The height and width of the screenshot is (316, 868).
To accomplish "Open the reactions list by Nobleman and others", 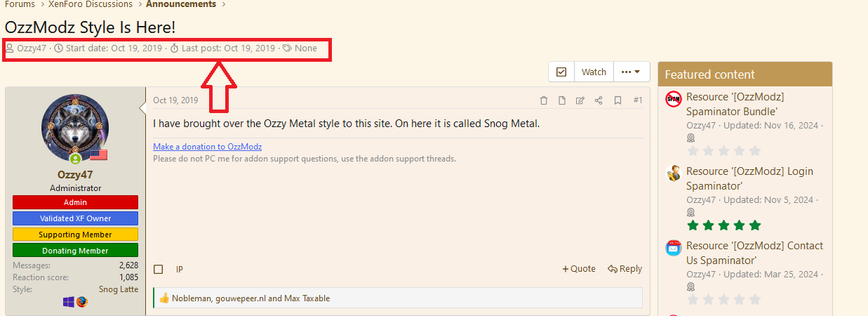I will (251, 298).
